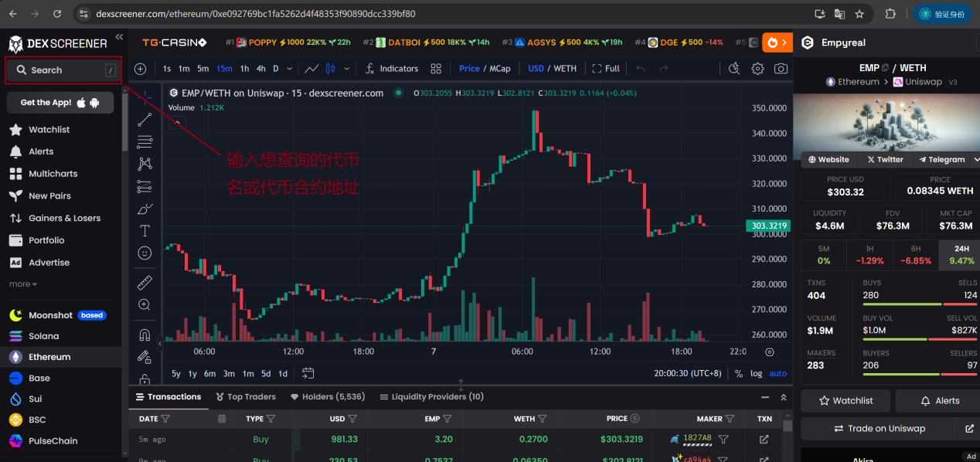Select the ruler measure tool
This screenshot has width=980, height=462.
(x=145, y=282)
